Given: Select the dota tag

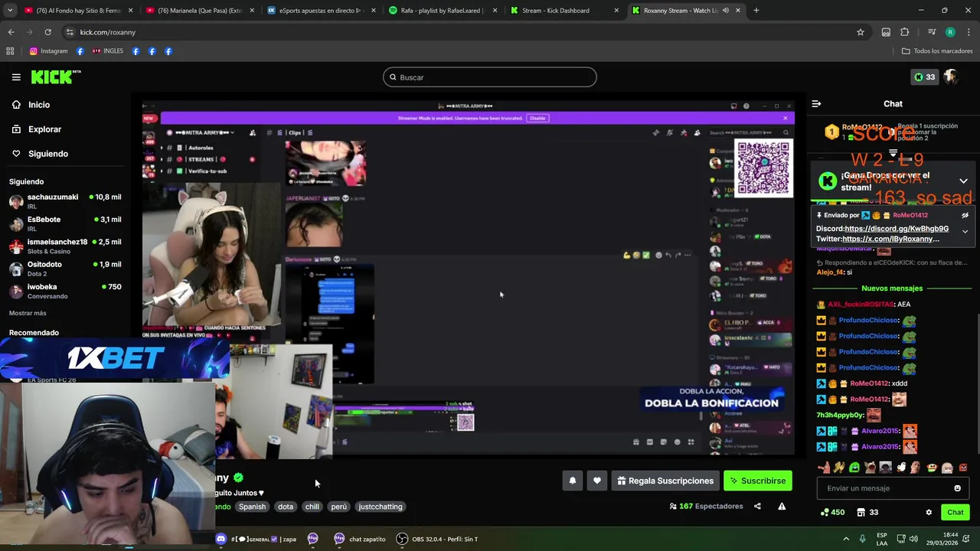Looking at the screenshot, I should coord(286,507).
